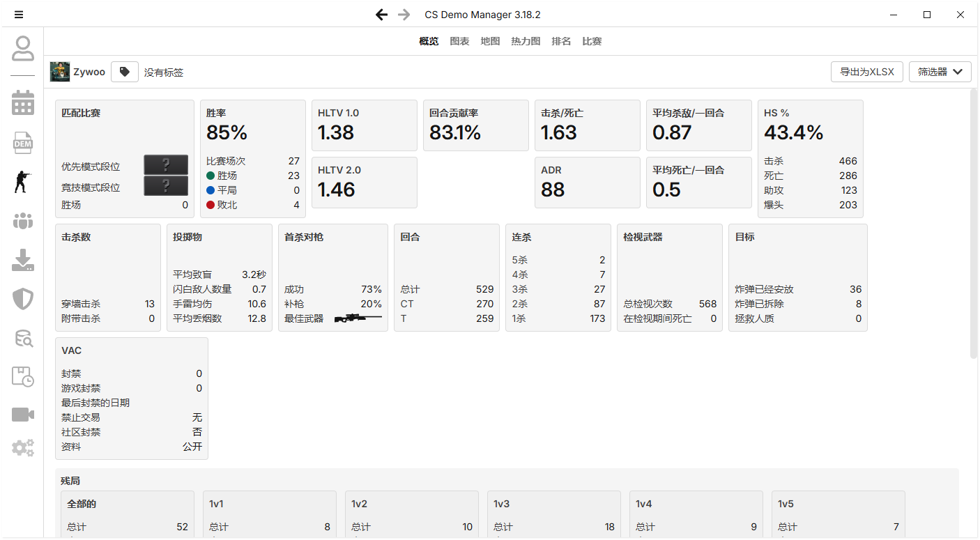This screenshot has height=540, width=980.
Task: Open the downloads icon in sidebar
Action: [x=22, y=261]
